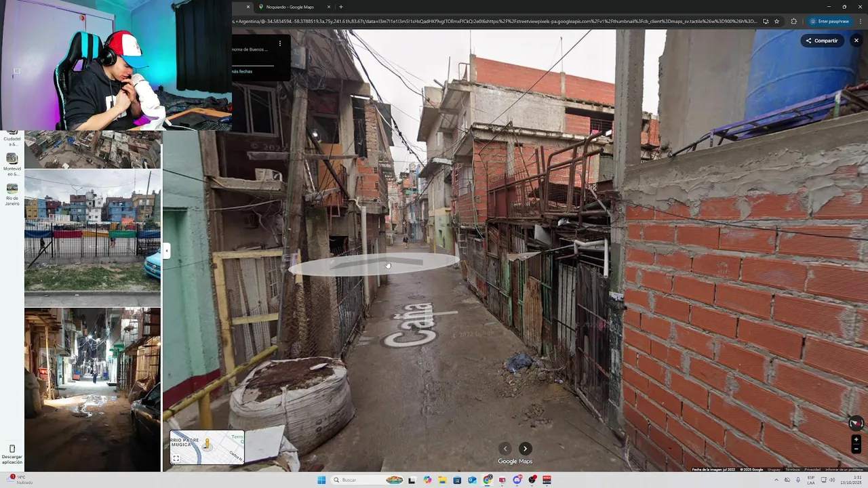
Task: Open OBS Studio from the taskbar
Action: [x=532, y=480]
